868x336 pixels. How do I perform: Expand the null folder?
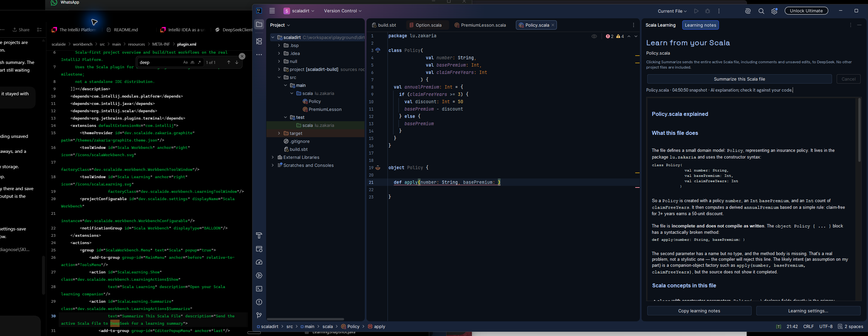[279, 62]
